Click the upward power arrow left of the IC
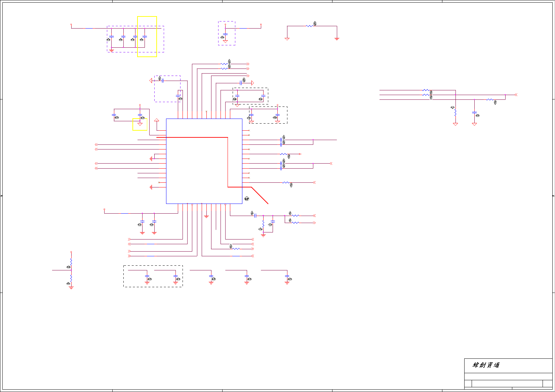This screenshot has height=392, width=555. pyautogui.click(x=157, y=120)
